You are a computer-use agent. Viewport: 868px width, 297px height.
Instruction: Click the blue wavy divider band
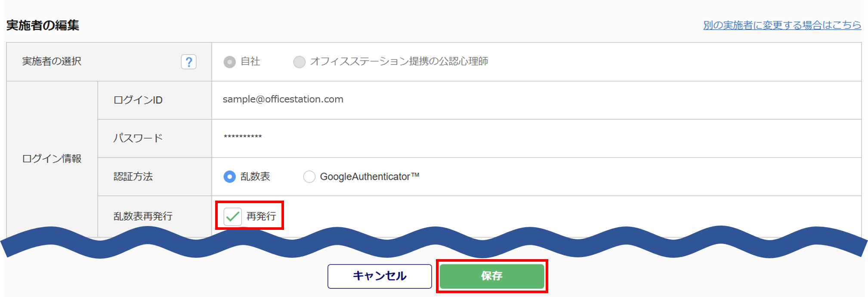[434, 243]
